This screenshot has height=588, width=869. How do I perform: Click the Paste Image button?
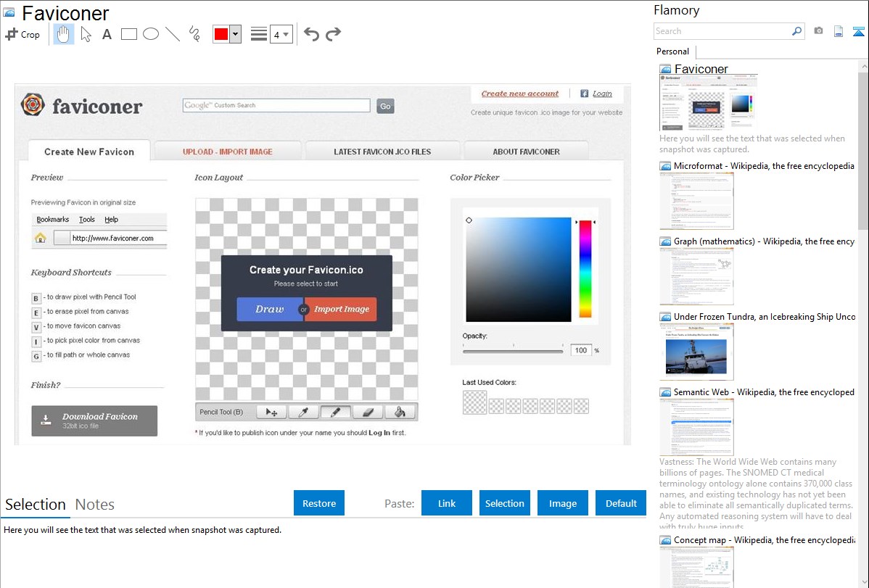(x=562, y=503)
